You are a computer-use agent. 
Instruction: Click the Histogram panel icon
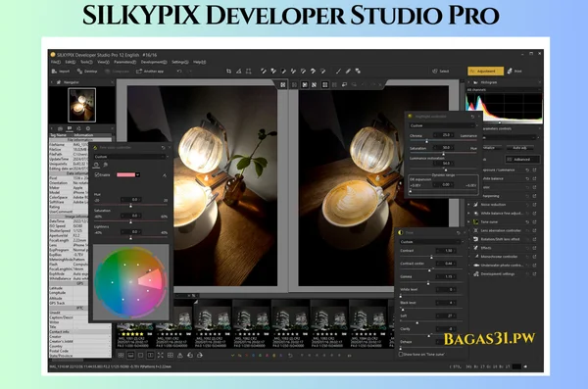tap(475, 82)
